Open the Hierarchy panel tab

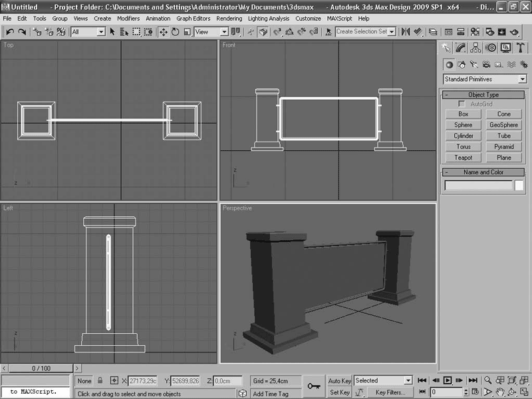pos(475,48)
